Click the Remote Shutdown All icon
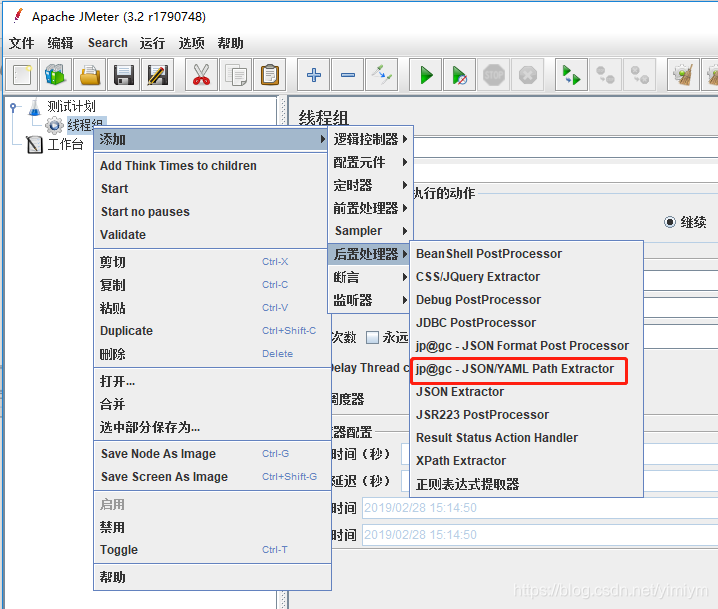This screenshot has width=718, height=609. tap(639, 75)
